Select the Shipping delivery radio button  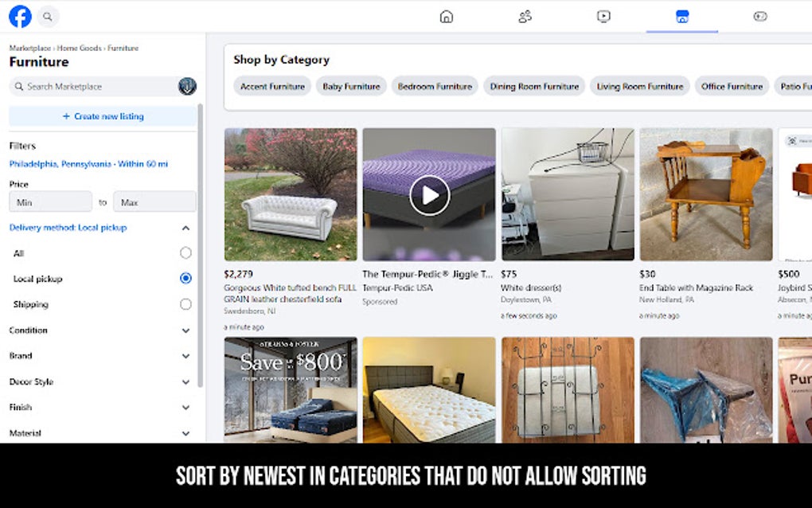[185, 304]
